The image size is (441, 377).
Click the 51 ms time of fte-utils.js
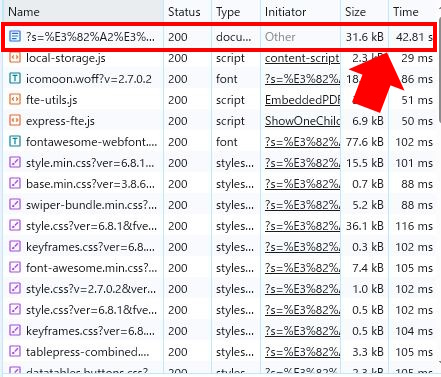[417, 100]
